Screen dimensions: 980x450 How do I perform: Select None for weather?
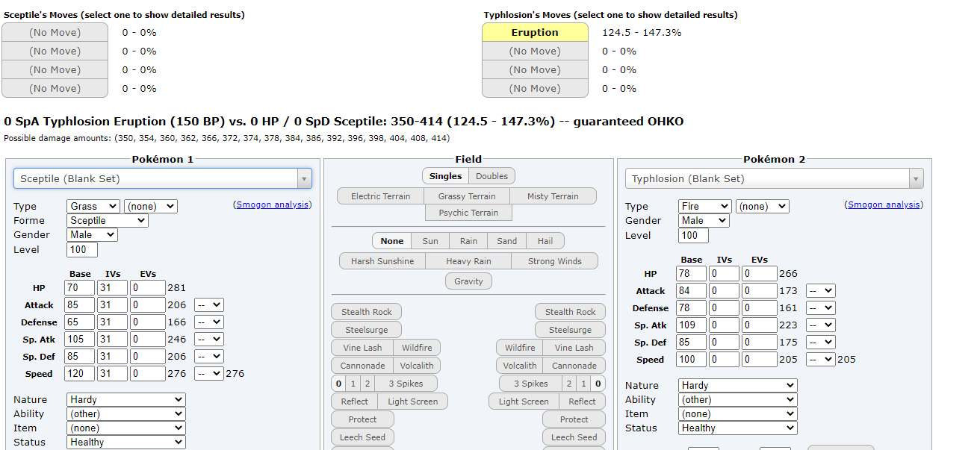pyautogui.click(x=392, y=241)
